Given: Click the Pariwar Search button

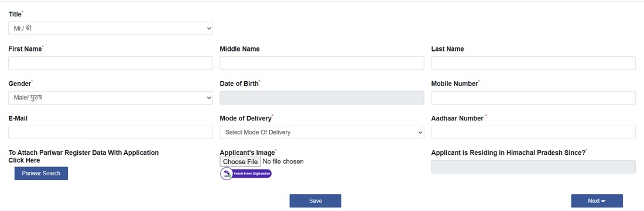Looking at the screenshot, I should click(41, 174).
